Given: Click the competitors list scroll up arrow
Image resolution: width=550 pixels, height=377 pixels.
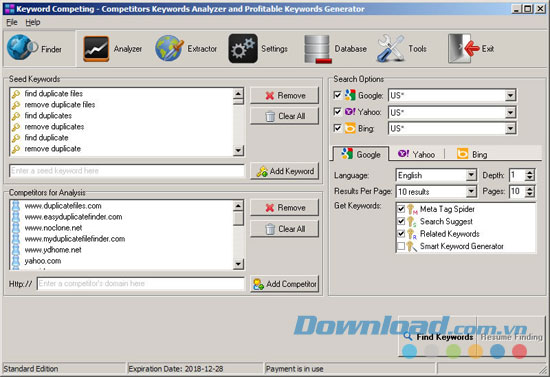Looking at the screenshot, I should coord(238,206).
